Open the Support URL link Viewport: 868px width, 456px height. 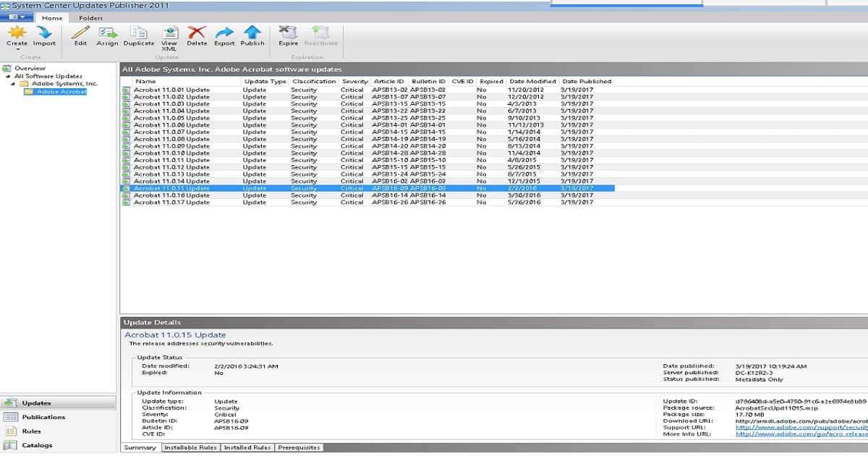click(801, 427)
